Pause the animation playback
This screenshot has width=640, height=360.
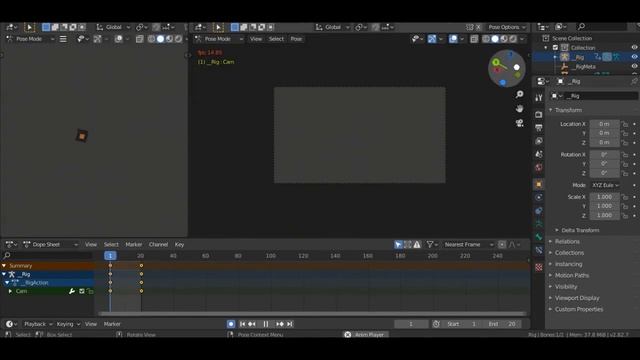click(x=266, y=324)
